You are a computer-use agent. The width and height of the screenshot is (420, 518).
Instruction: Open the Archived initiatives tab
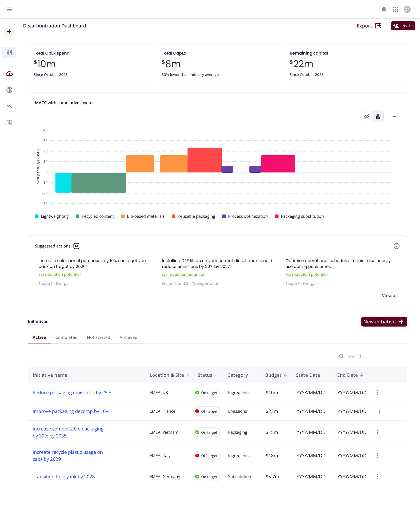point(128,337)
